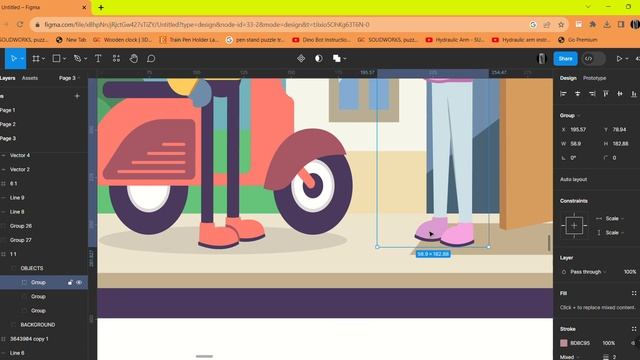Click the X position field 195.57
Viewport: 640px width, 360px height.
tap(578, 130)
